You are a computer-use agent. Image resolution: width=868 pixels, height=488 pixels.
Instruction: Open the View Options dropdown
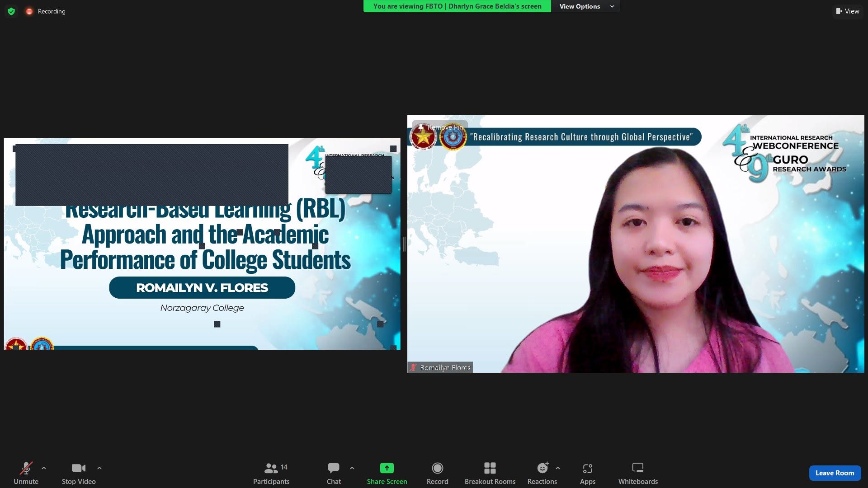click(586, 6)
